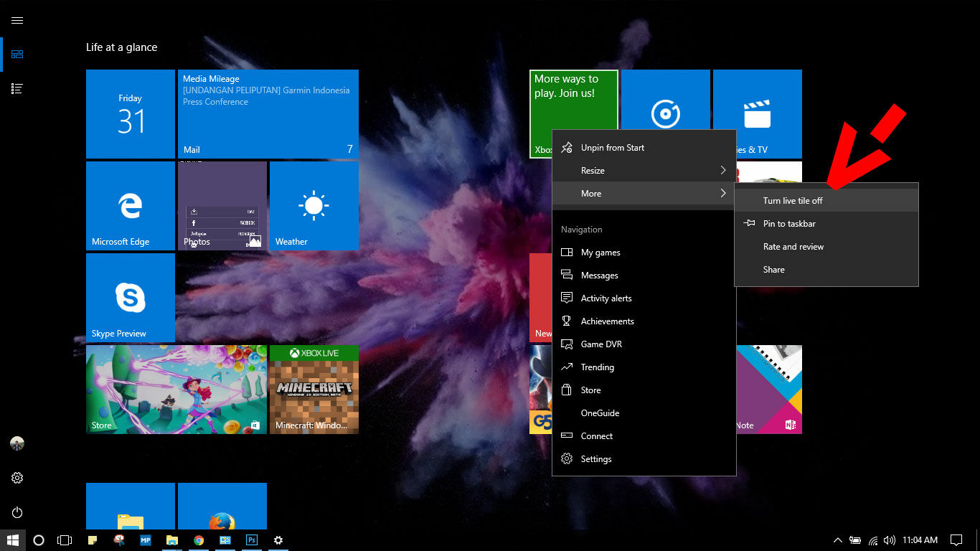Viewport: 980px width, 551px height.
Task: Switch to the all apps list icon
Action: [x=17, y=88]
